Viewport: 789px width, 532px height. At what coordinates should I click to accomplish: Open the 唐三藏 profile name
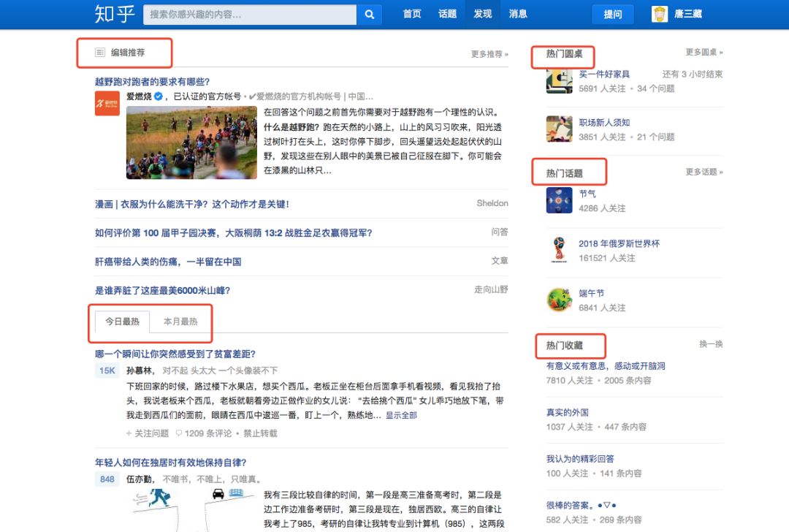688,14
